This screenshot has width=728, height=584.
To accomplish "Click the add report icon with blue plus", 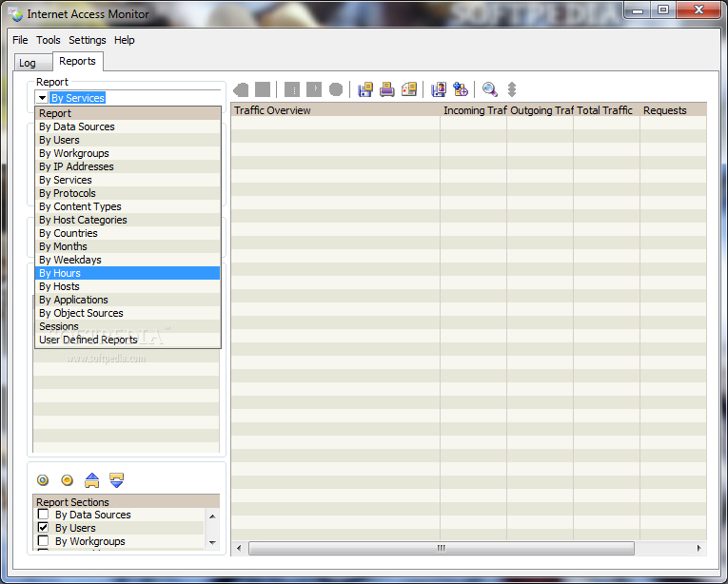I will 461,89.
